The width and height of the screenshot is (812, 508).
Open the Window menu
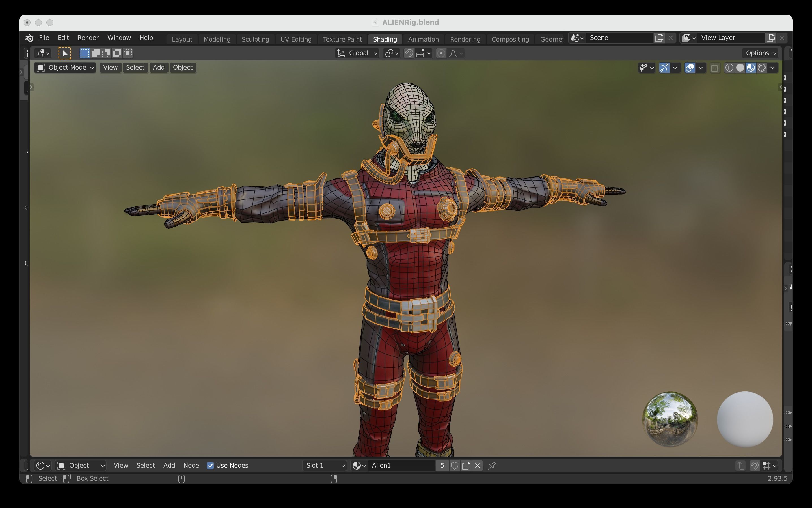click(119, 38)
